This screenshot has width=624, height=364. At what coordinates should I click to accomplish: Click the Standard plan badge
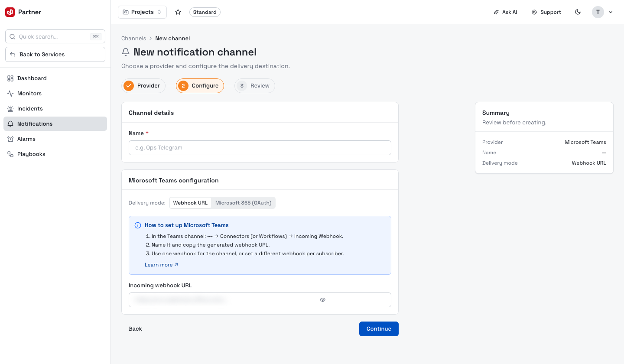coord(205,12)
